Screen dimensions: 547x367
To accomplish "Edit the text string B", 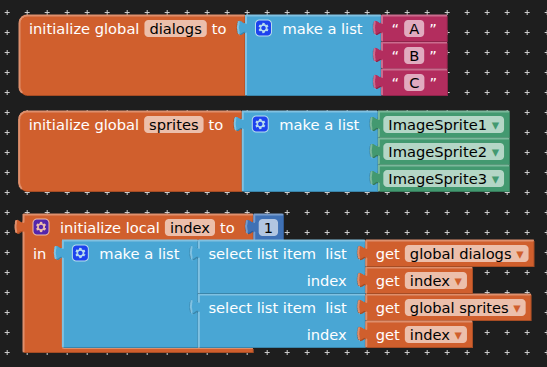I will click(x=414, y=56).
